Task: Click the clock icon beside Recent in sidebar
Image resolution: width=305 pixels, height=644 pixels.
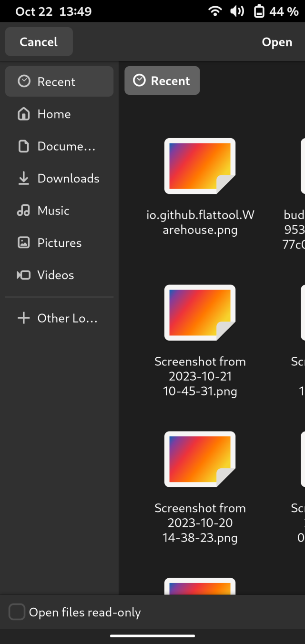Action: [24, 81]
